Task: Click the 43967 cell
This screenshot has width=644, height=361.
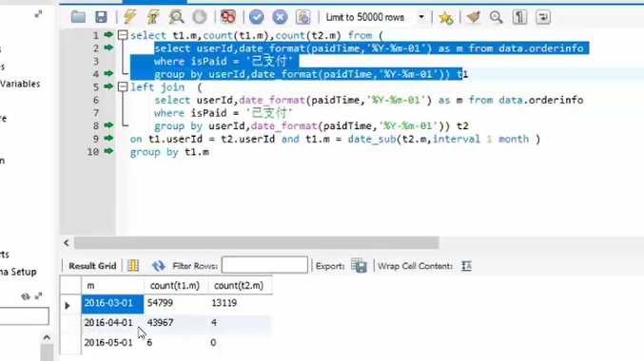Action: coord(176,323)
